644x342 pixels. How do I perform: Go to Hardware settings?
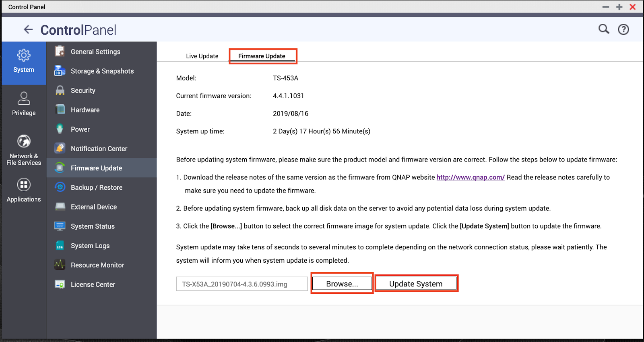tap(85, 110)
